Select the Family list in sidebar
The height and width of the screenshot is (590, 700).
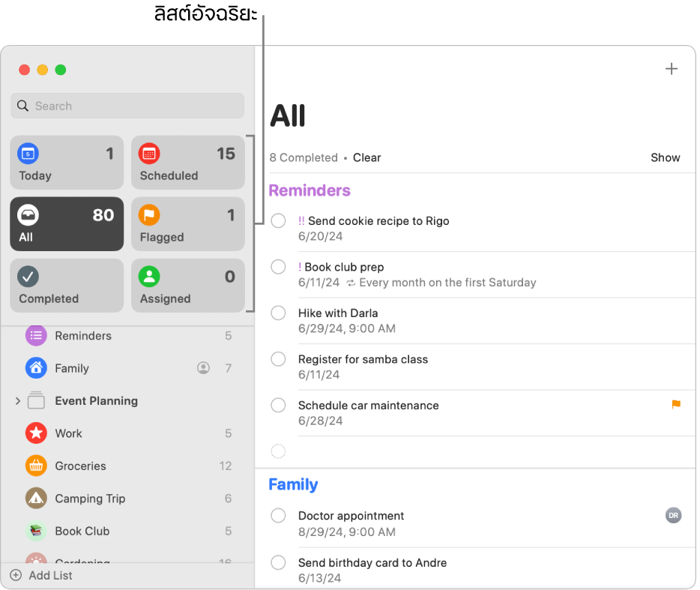pyautogui.click(x=127, y=368)
